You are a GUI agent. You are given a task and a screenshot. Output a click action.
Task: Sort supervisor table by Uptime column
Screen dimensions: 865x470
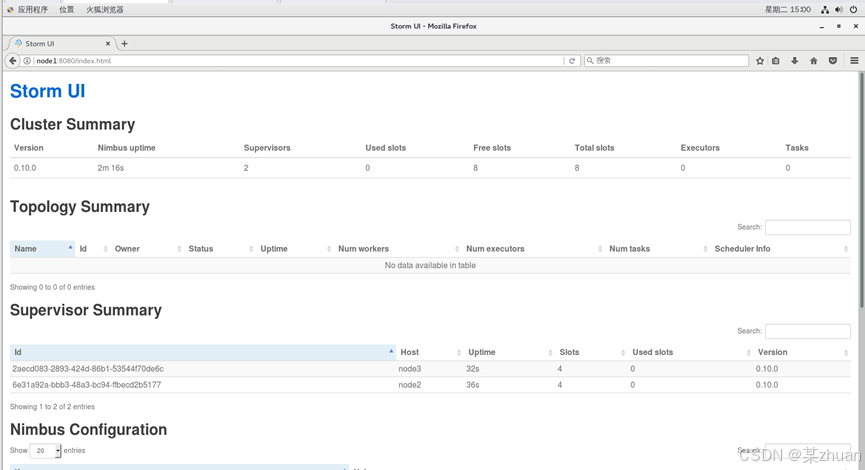[x=509, y=352]
